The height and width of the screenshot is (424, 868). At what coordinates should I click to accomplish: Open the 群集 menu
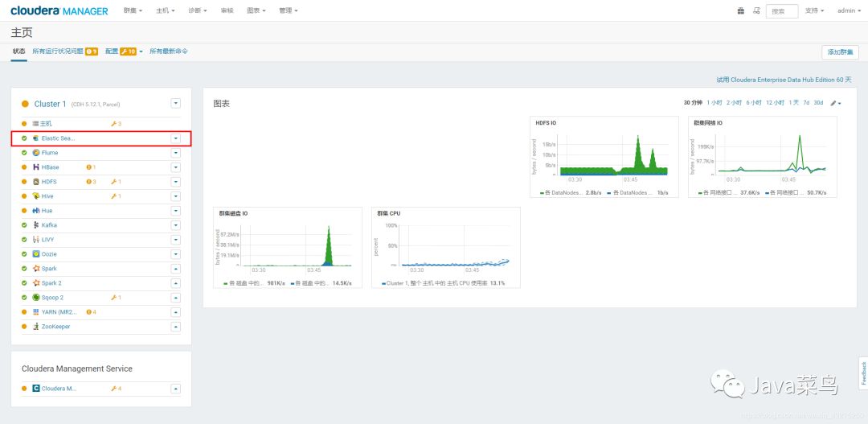[x=133, y=10]
